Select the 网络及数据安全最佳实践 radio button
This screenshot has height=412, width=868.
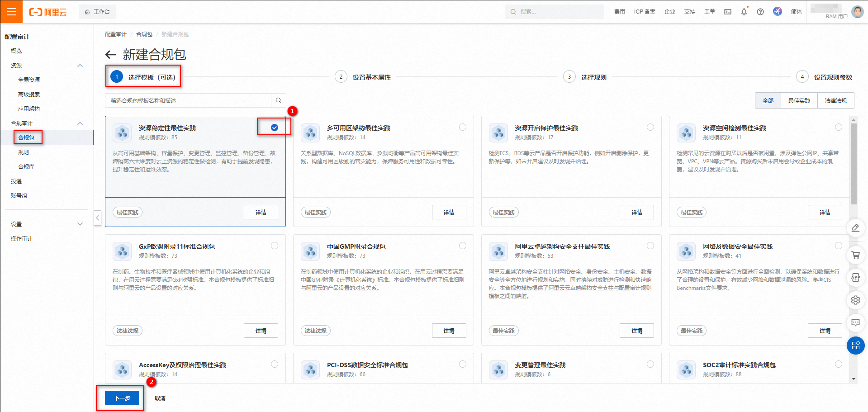click(838, 246)
